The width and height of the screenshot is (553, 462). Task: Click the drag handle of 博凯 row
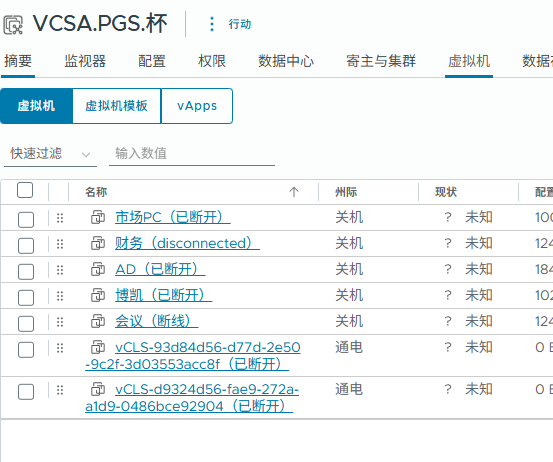coord(60,296)
